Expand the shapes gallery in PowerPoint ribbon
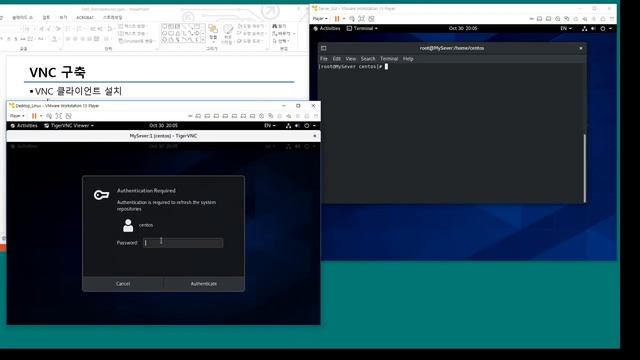 click(203, 40)
